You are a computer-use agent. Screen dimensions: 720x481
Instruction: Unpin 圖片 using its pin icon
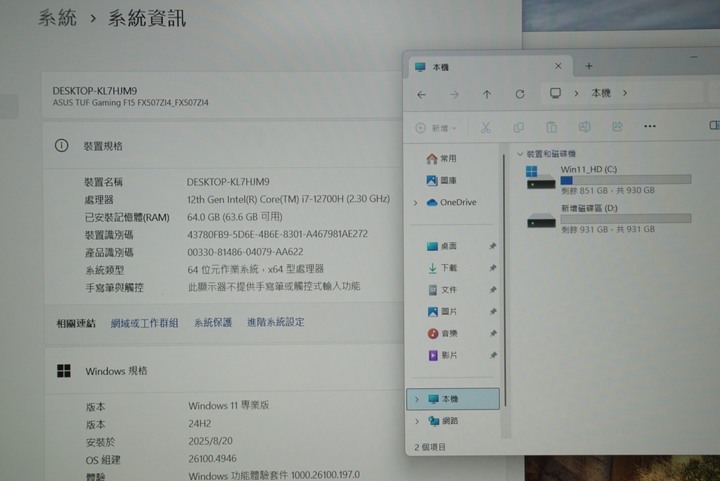click(x=493, y=312)
